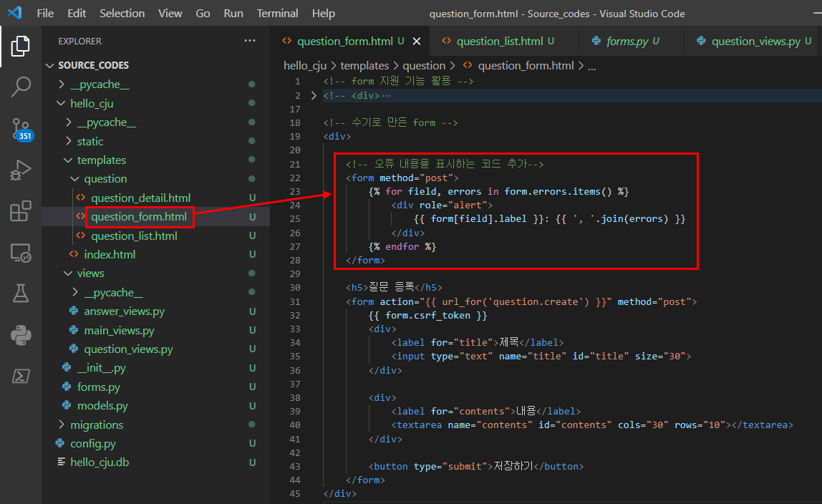Open the Help menu
Screen dimensions: 822x504
324,13
